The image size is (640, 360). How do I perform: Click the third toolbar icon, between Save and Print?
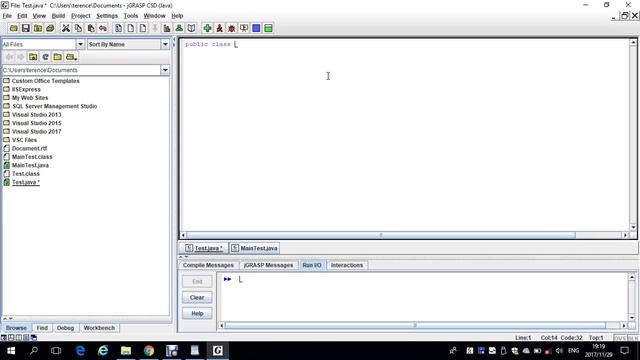[x=38, y=28]
